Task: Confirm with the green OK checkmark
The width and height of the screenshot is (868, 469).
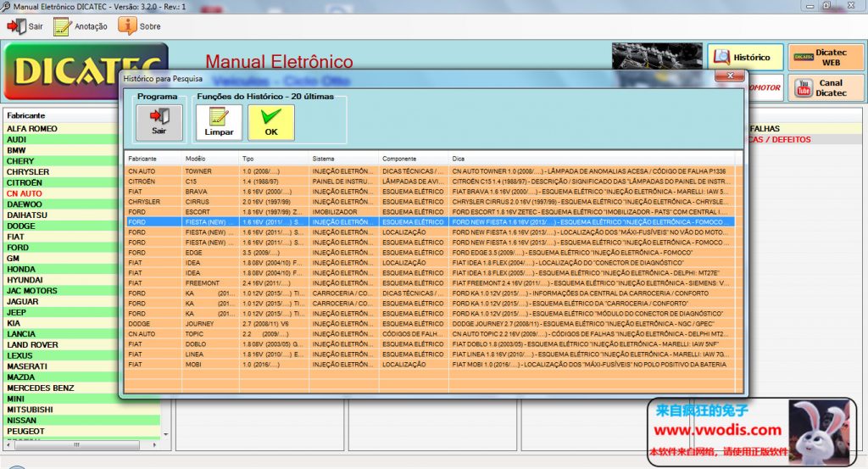Action: [270, 122]
